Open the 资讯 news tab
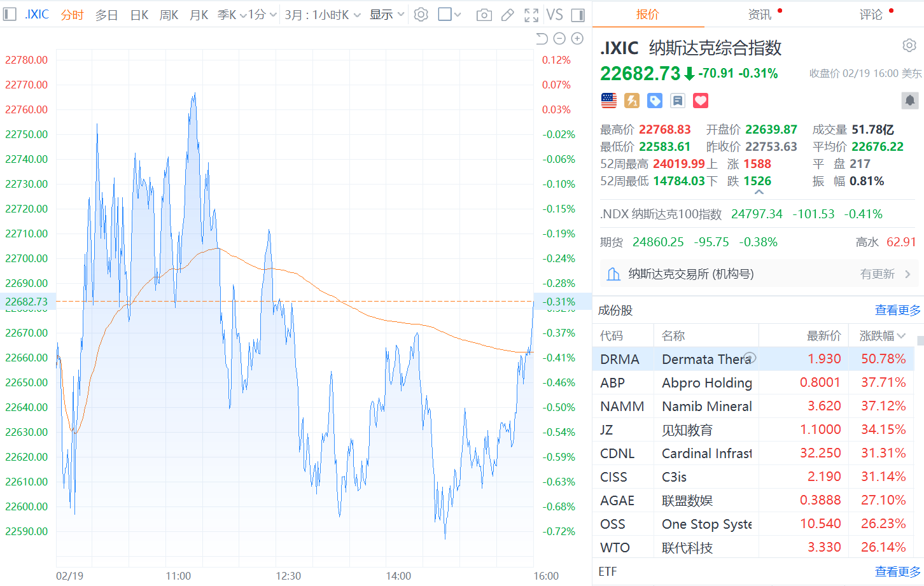Screen dimensions: 924x586 coord(760,15)
